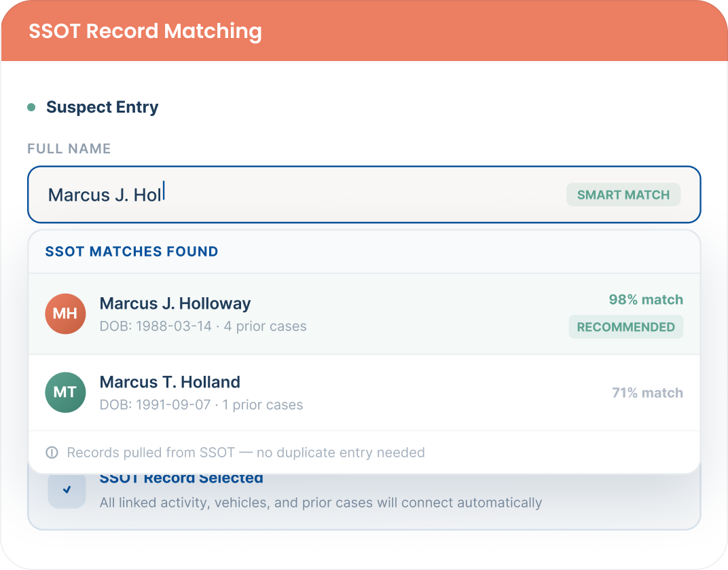This screenshot has width=728, height=570.
Task: Click the RECOMMENDED badge
Action: tap(625, 327)
